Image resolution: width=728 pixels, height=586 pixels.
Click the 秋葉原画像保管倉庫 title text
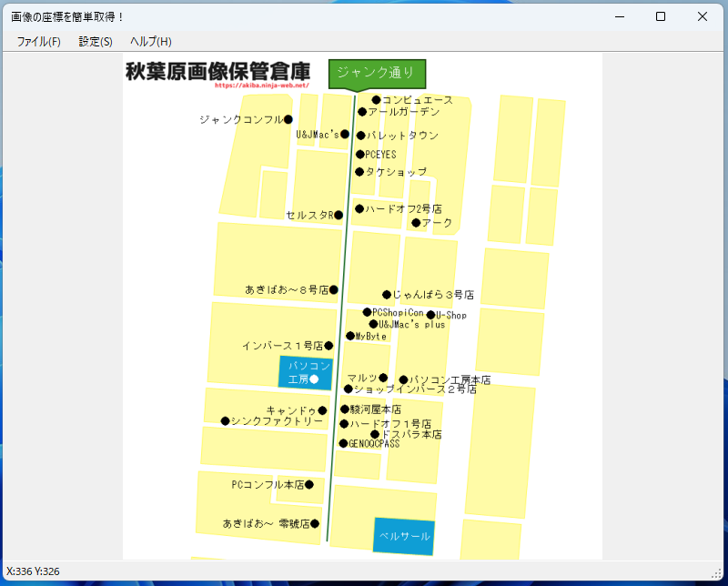point(217,70)
